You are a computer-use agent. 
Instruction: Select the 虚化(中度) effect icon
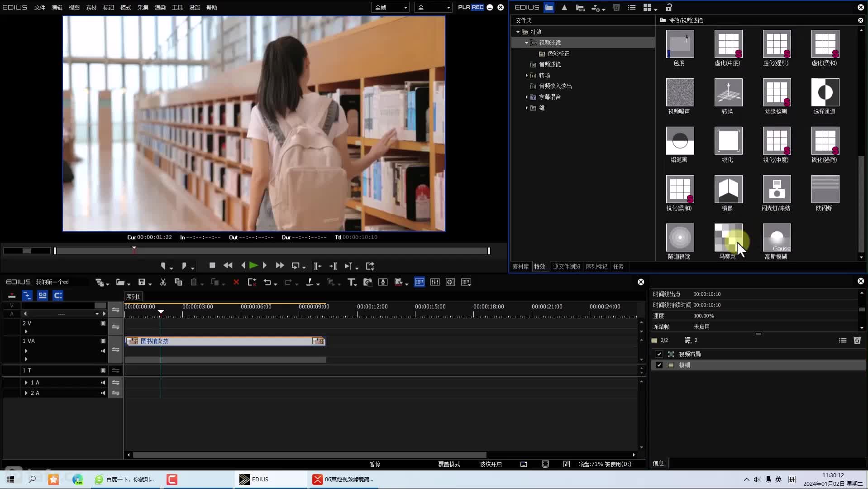(x=728, y=43)
